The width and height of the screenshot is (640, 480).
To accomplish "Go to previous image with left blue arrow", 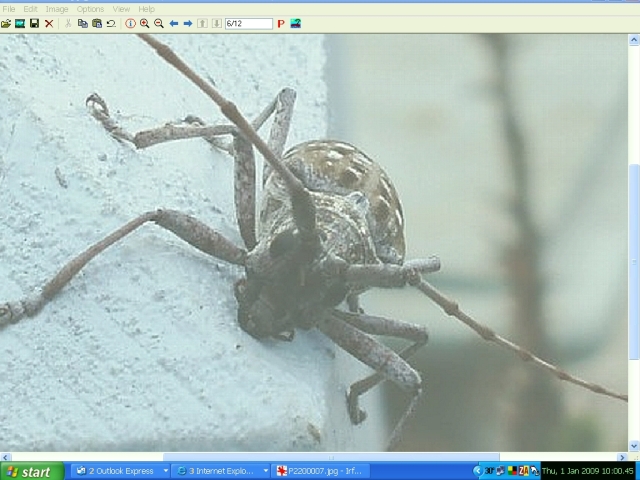I will coord(174,23).
